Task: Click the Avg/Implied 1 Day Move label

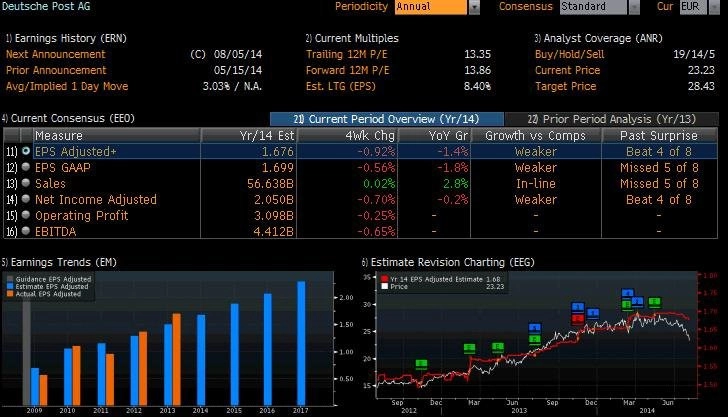Action: coord(67,86)
